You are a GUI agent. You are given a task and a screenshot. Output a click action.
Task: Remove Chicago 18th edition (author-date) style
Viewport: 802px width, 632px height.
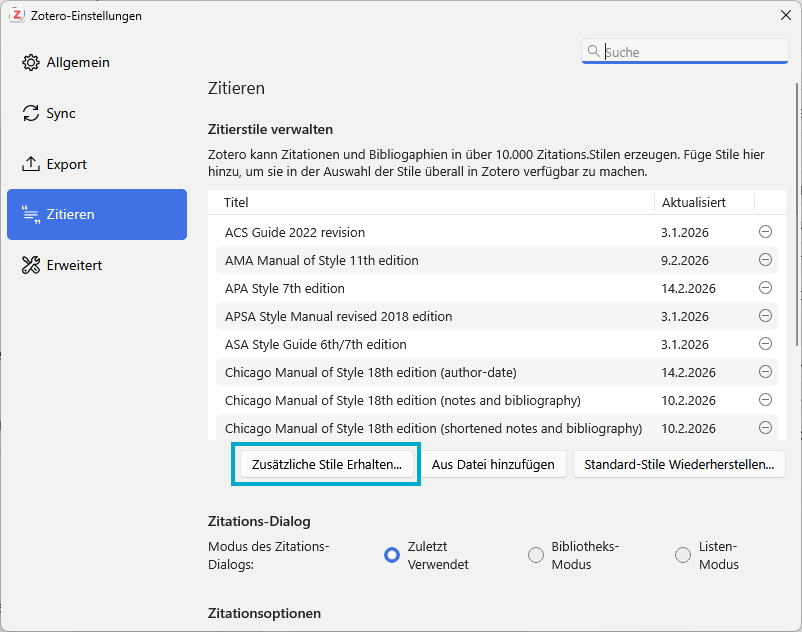(765, 371)
